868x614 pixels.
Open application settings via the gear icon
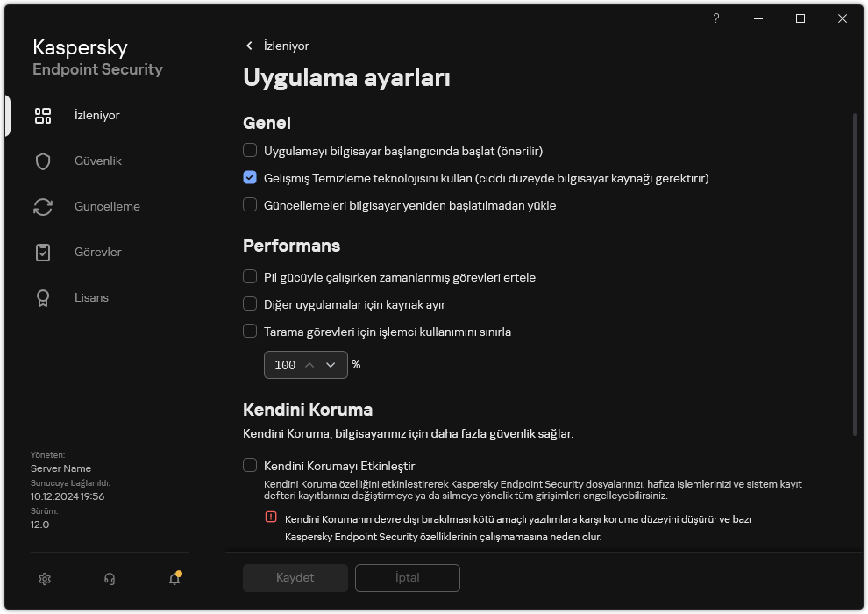[44, 579]
